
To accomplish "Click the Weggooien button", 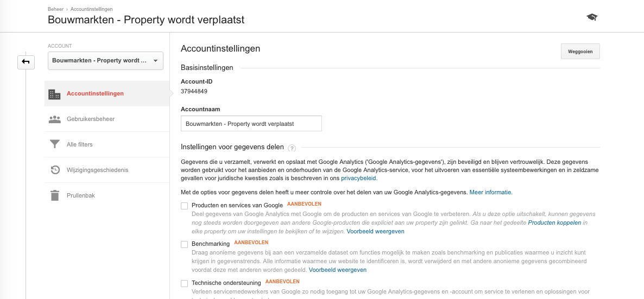I will (x=580, y=52).
